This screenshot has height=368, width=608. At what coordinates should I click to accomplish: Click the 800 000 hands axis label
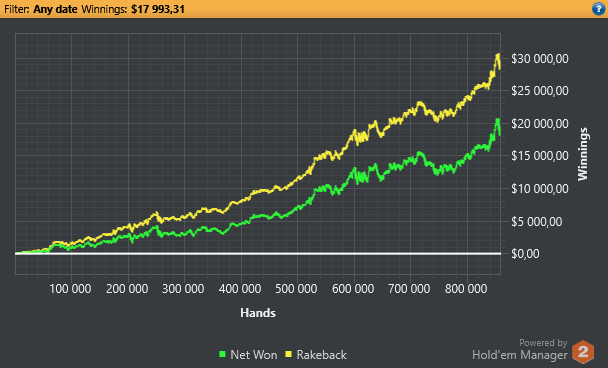pos(466,289)
